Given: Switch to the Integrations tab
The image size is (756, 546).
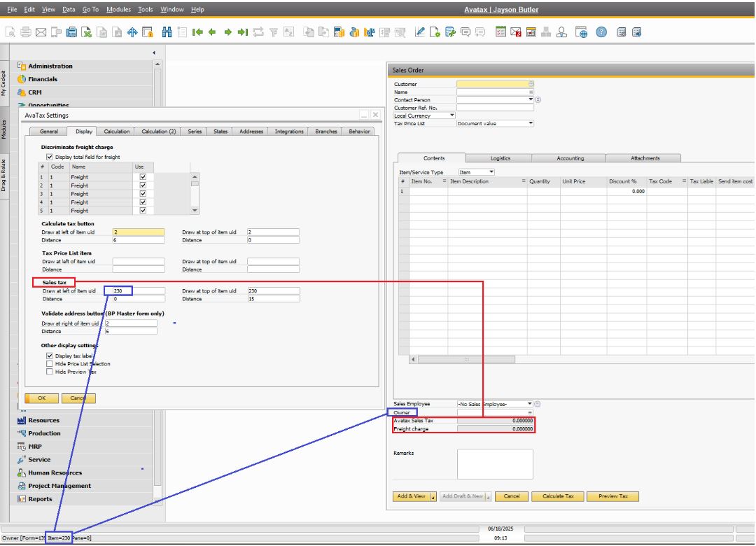Looking at the screenshot, I should tap(289, 131).
